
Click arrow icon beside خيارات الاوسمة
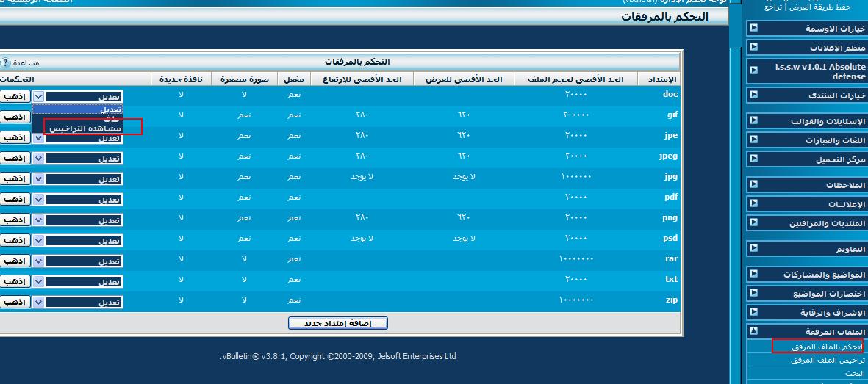click(x=753, y=29)
